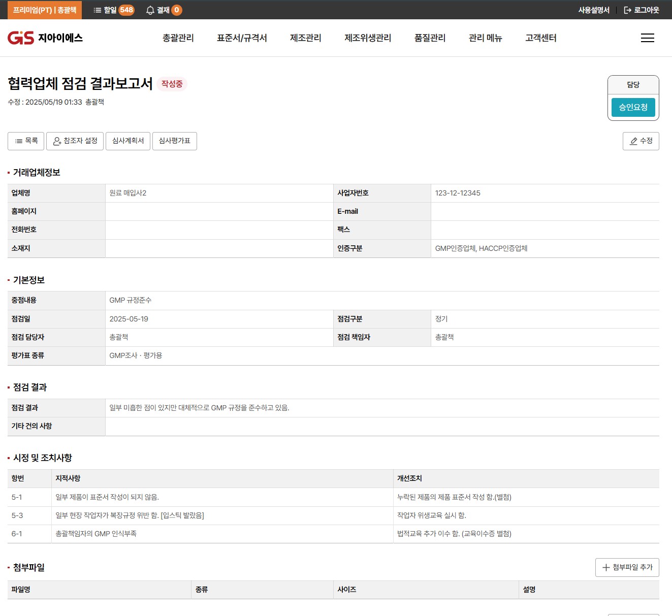Click the 승인요청 approval request button

pos(633,107)
